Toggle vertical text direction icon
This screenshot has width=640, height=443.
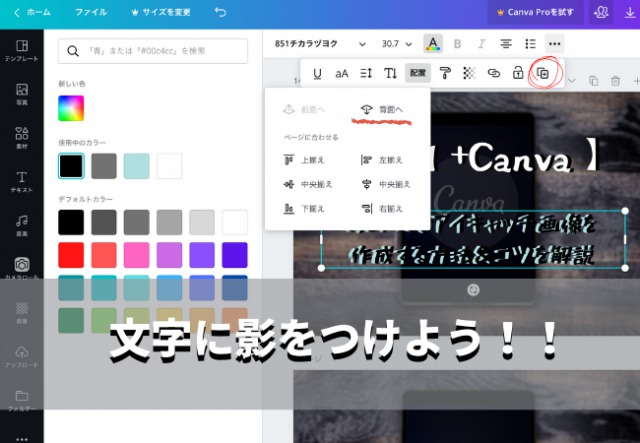(x=390, y=73)
